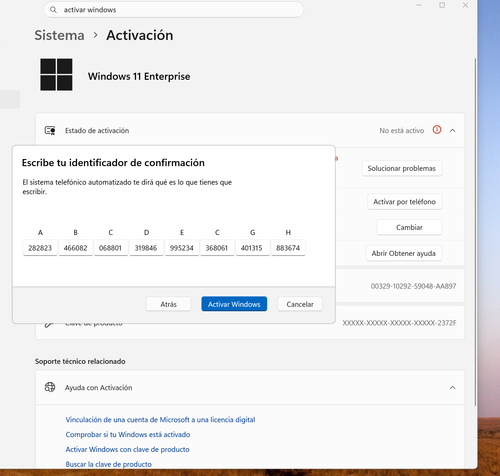500x476 pixels.
Task: Click the red warning status icon
Action: point(437,130)
